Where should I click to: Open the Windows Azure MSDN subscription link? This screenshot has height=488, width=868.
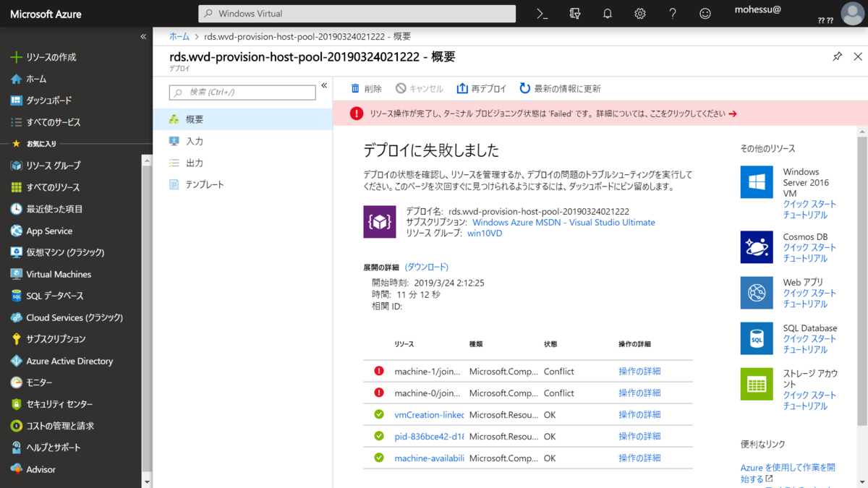click(x=563, y=223)
